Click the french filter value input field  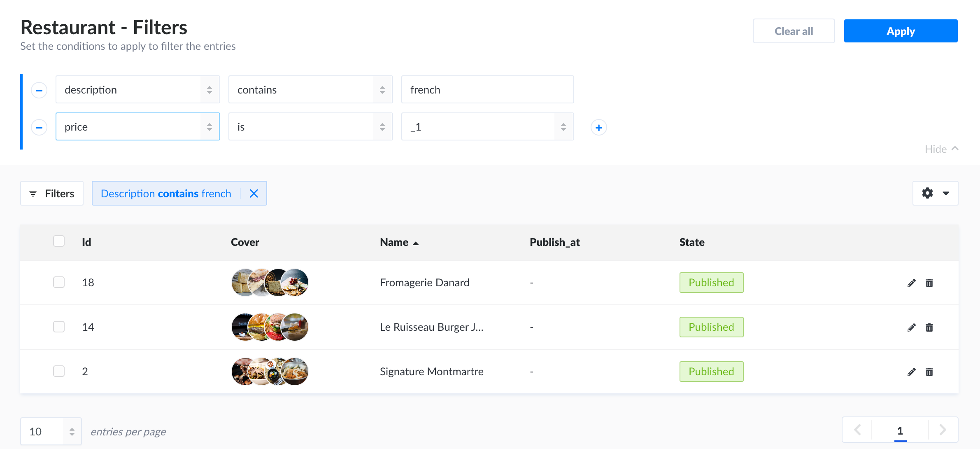[487, 89]
